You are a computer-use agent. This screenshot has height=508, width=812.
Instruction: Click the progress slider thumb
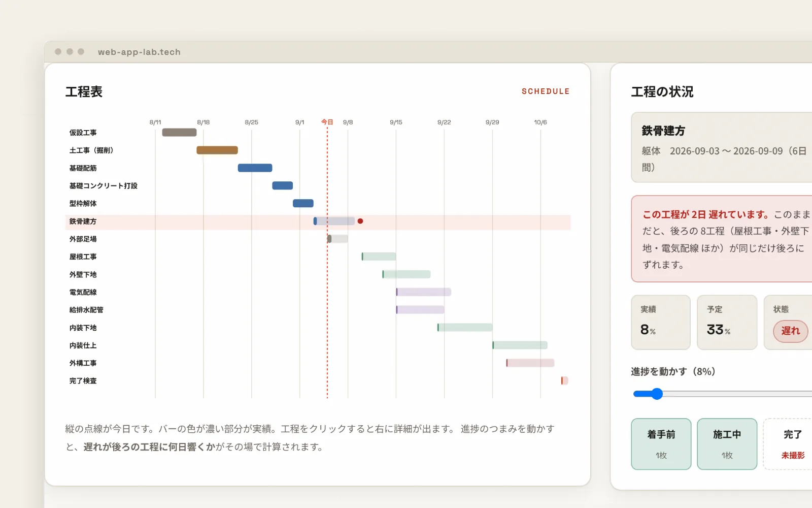[657, 394]
